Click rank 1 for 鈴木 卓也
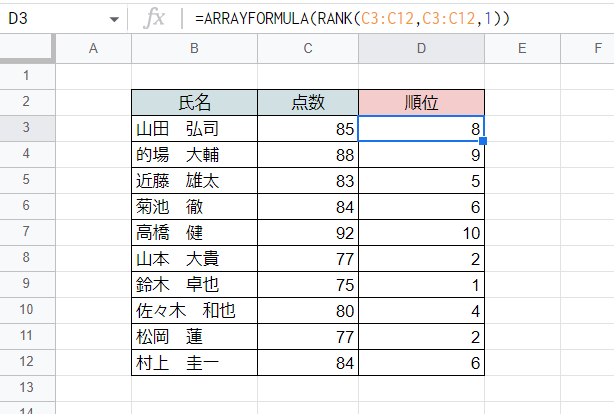614x414 pixels. point(421,285)
